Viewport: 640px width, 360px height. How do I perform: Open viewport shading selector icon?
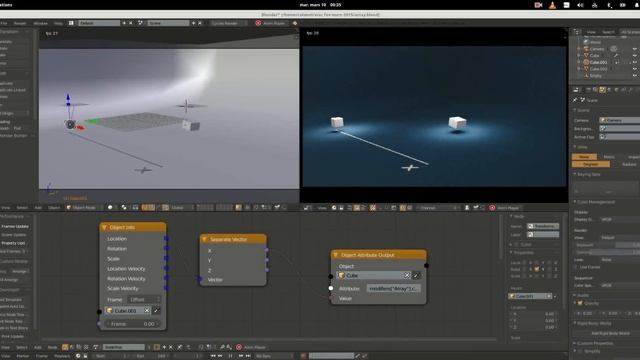coord(110,208)
